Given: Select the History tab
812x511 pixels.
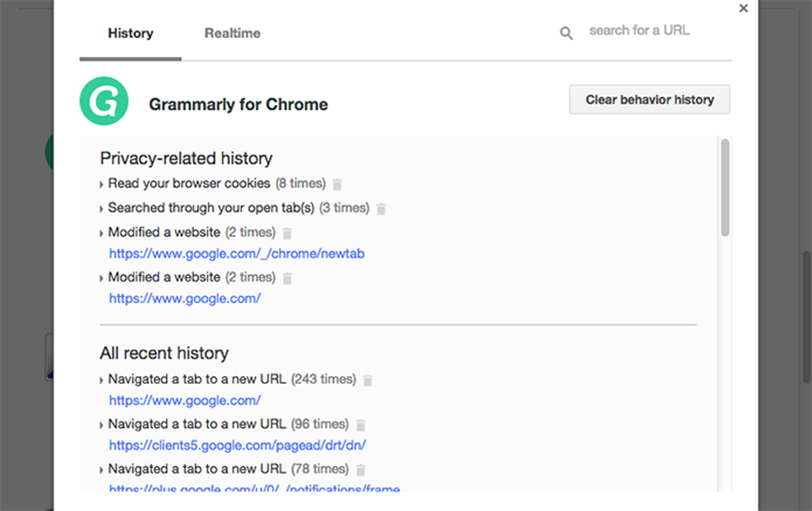Looking at the screenshot, I should [130, 34].
